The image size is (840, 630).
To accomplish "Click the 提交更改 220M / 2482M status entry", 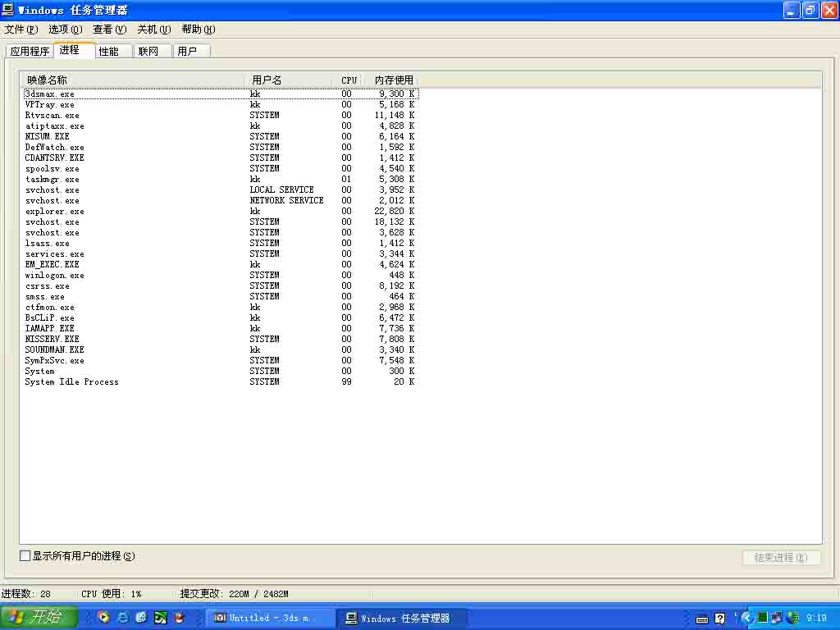I will tap(234, 594).
